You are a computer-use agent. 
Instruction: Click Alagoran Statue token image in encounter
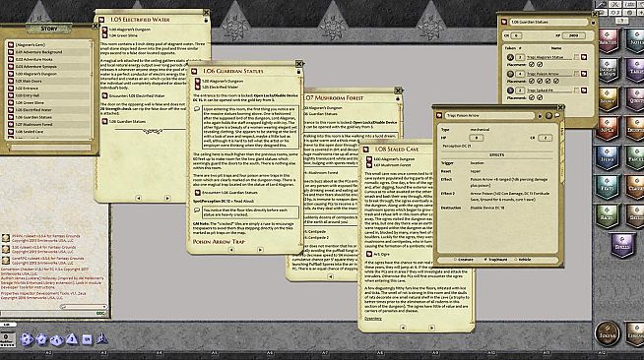pos(510,57)
